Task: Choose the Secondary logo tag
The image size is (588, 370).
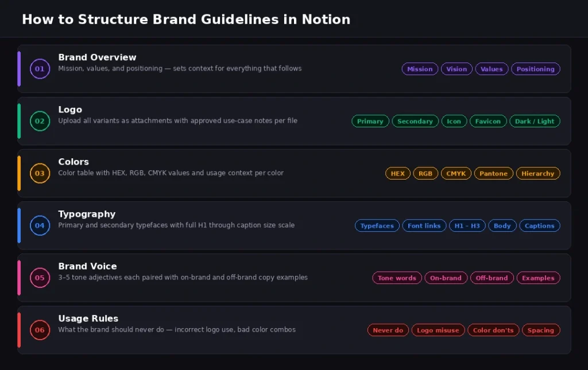Action: [x=415, y=122]
